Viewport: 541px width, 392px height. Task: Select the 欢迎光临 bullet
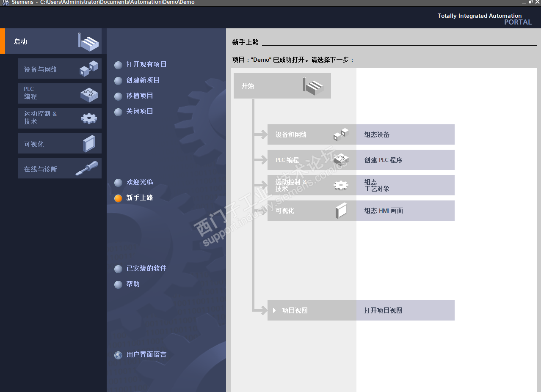pos(119,183)
